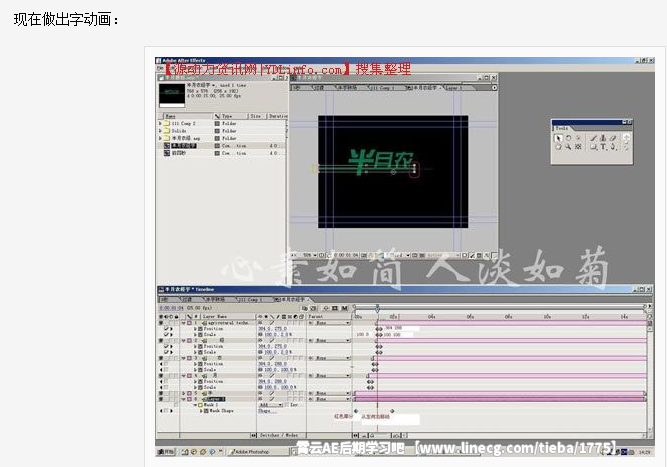The image size is (667, 467).
Task: Expand the 111 Comp 2 folder in Project
Action: click(161, 123)
